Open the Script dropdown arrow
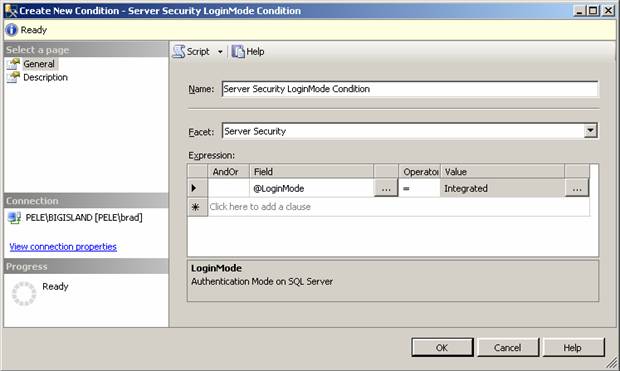 pyautogui.click(x=220, y=52)
